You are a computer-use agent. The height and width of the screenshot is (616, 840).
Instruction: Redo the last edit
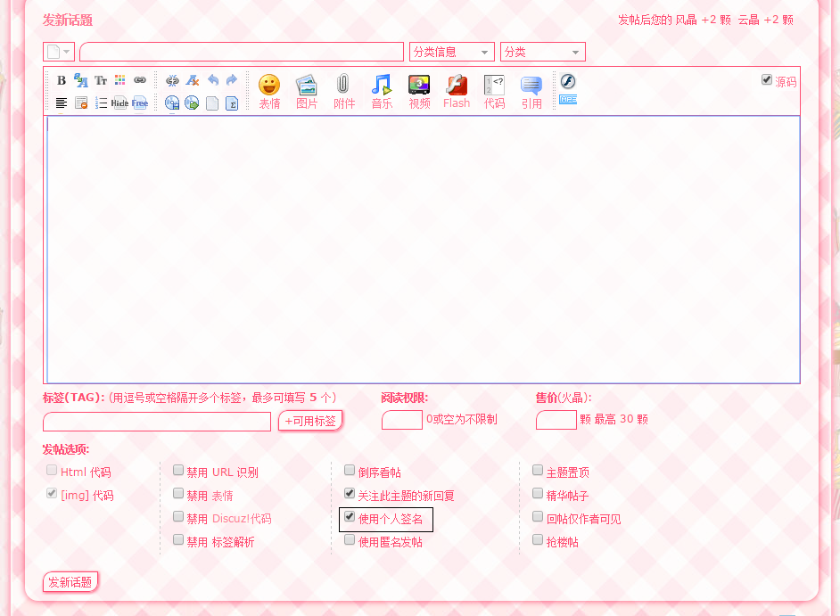click(232, 80)
